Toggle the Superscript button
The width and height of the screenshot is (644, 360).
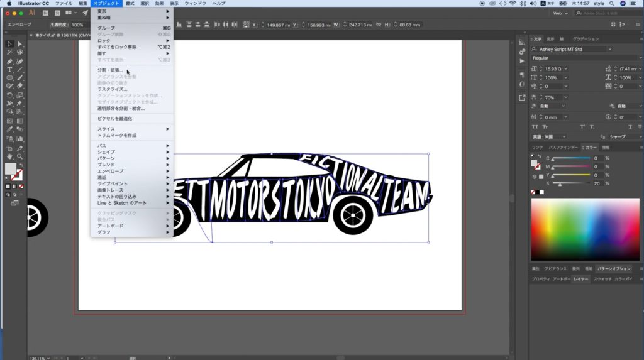[x=582, y=128]
